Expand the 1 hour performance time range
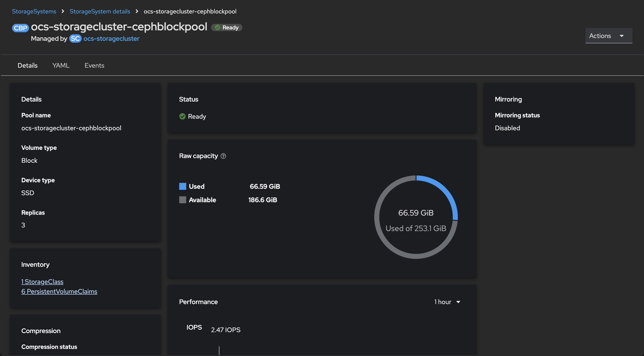 click(447, 302)
